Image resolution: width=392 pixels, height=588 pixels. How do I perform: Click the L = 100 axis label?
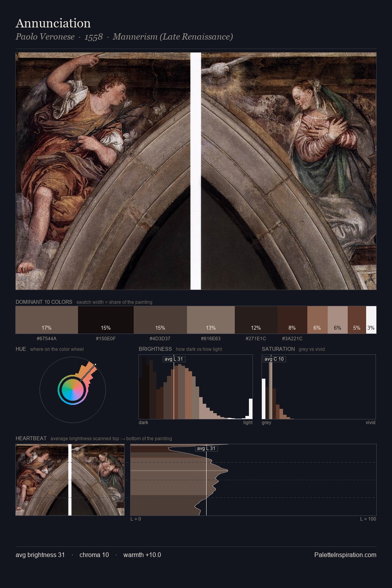coord(368,519)
